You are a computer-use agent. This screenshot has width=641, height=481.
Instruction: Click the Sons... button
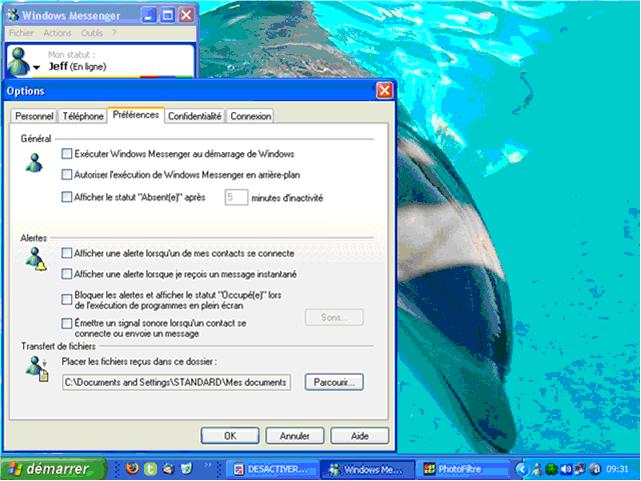(334, 317)
